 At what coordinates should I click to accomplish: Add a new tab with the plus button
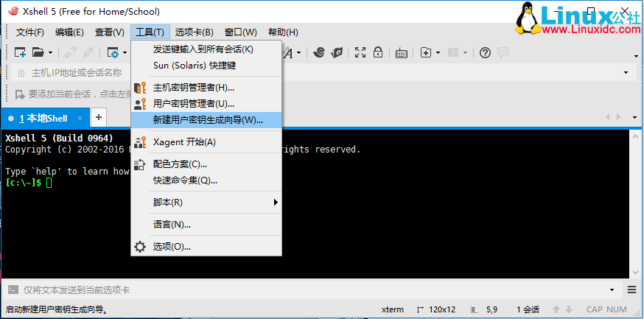[99, 117]
